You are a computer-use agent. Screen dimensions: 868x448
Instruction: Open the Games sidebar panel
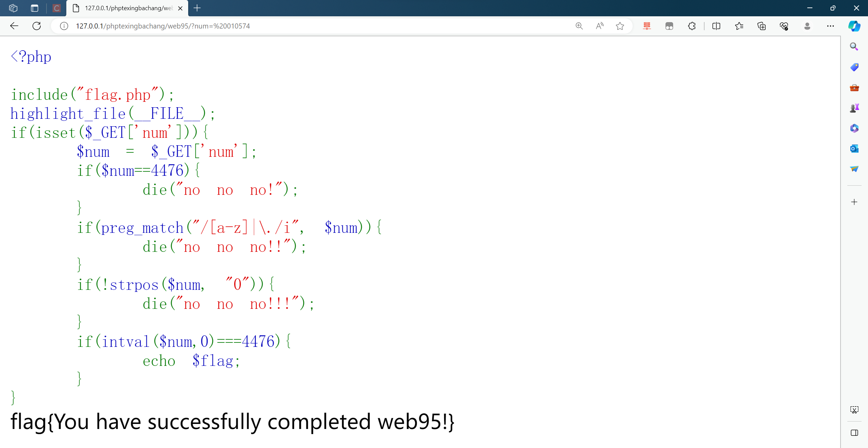(x=854, y=108)
